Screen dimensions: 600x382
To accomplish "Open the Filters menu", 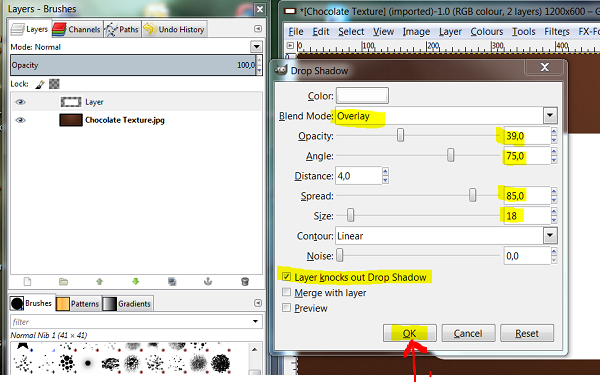I will coord(557,32).
